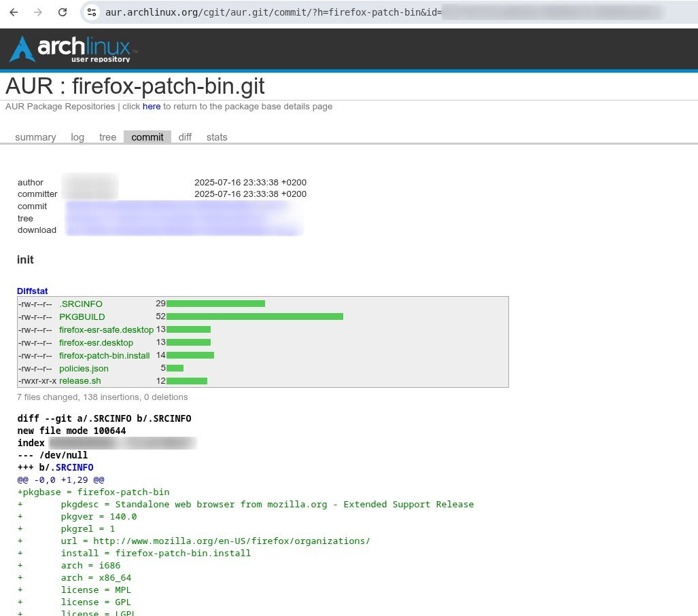
Task: Switch to the summary tab
Action: 35,137
